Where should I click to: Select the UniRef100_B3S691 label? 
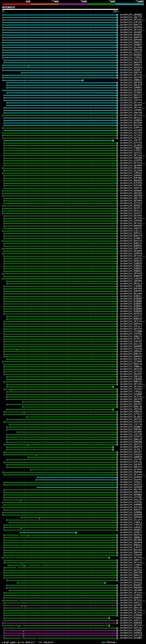(131, 618)
